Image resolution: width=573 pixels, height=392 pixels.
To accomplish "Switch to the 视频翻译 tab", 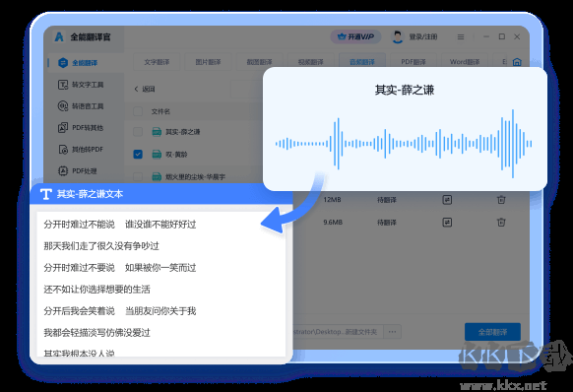I will tap(310, 62).
